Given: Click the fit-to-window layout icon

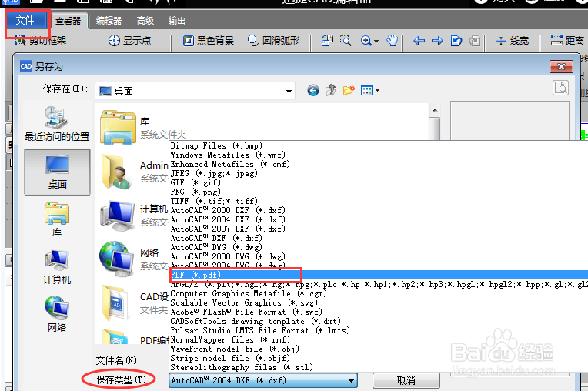Looking at the screenshot, I should 327,41.
